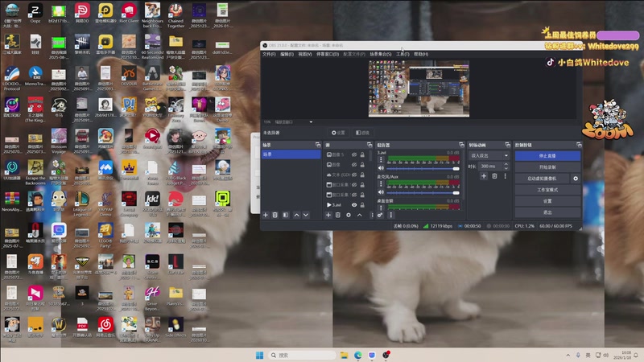Viewport: 644px width, 362px height.
Task: Open 3.avi mixer channel options menu
Action: tap(381, 159)
